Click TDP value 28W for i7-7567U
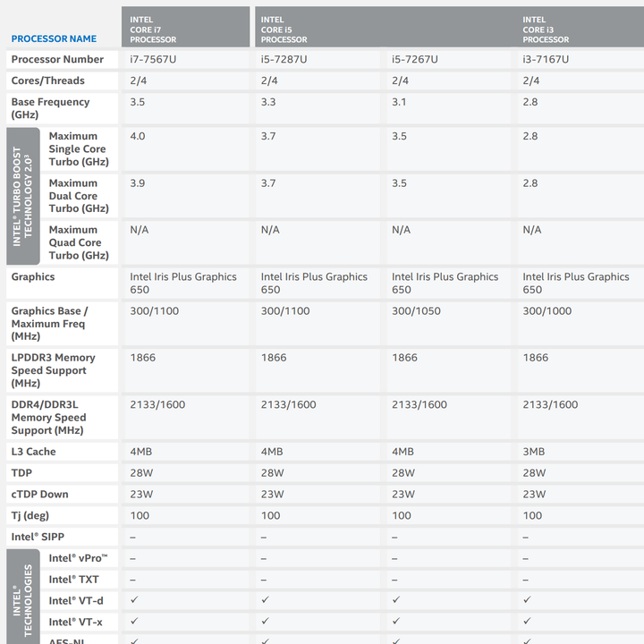Screen dimensions: 644x644 [x=141, y=473]
